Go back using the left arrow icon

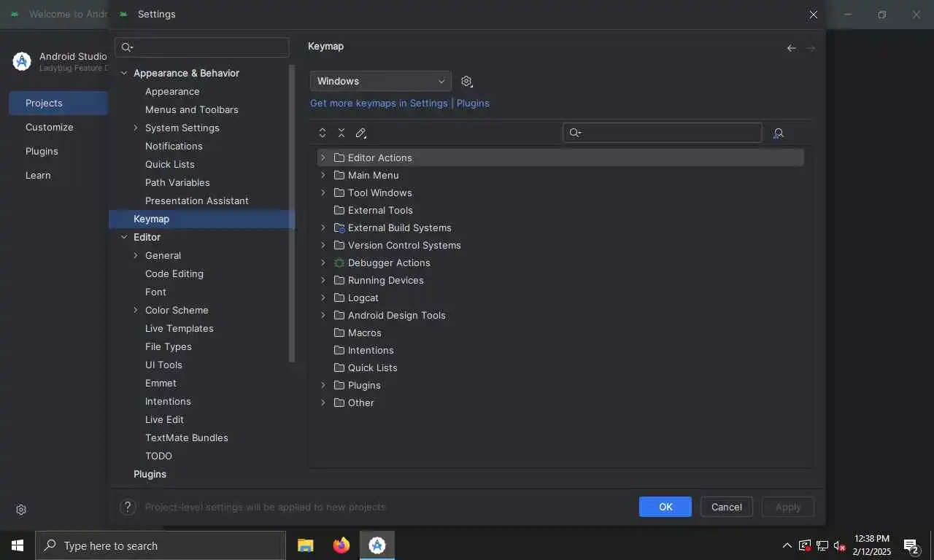point(792,48)
